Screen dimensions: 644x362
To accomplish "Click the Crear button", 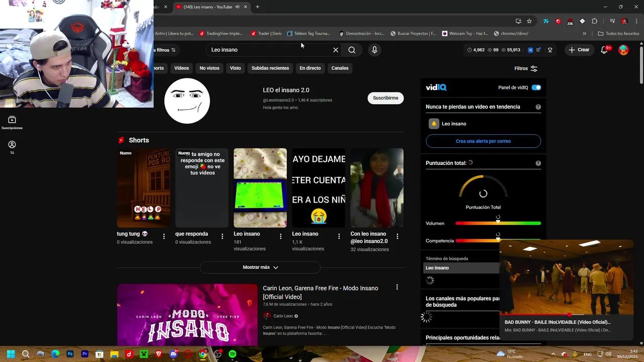I will click(579, 50).
